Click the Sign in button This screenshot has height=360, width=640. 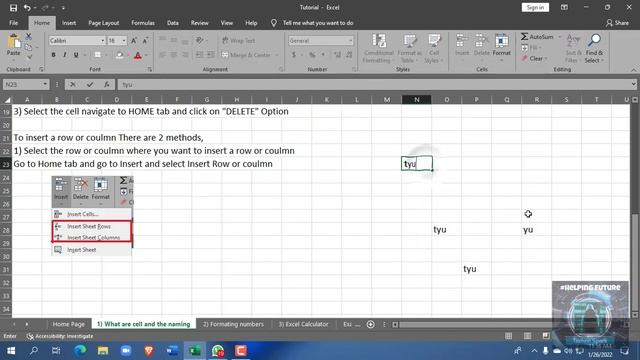point(535,7)
